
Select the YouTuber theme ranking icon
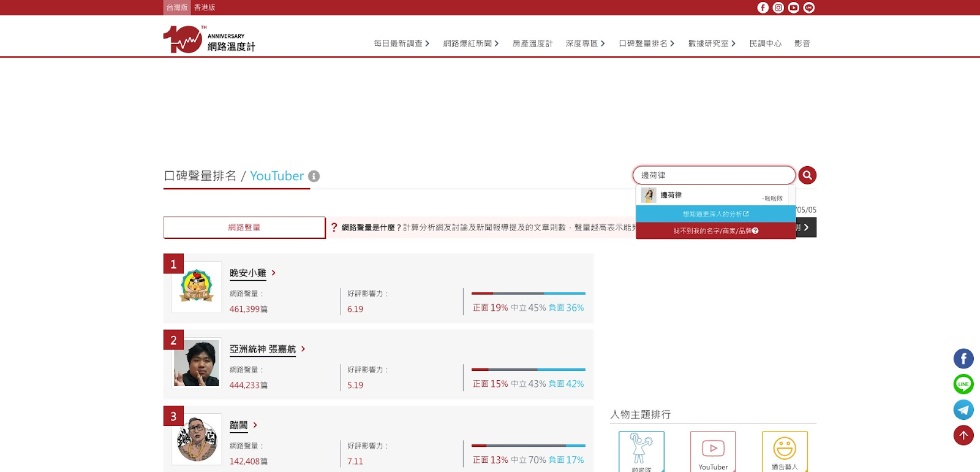coord(713,452)
